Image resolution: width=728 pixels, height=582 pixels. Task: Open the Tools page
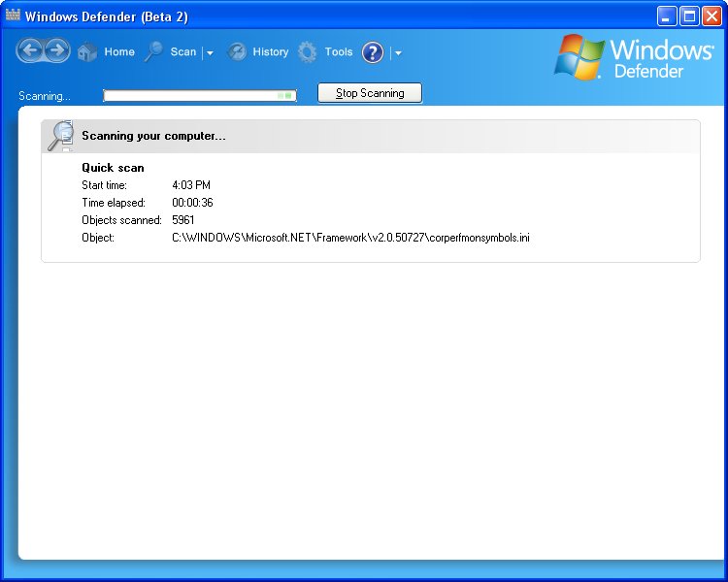point(339,52)
